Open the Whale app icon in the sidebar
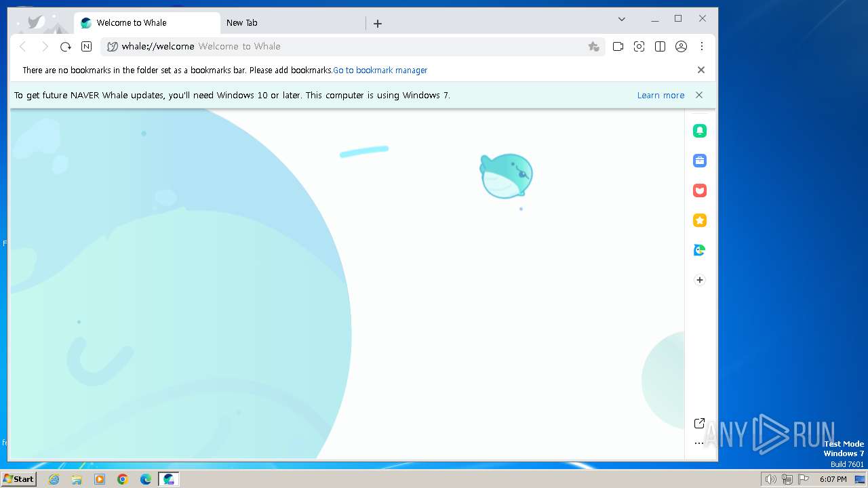868x488 pixels. 700,250
